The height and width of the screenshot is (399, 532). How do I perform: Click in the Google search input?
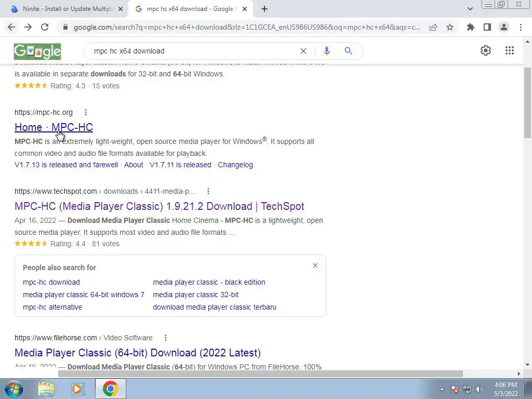coord(193,51)
